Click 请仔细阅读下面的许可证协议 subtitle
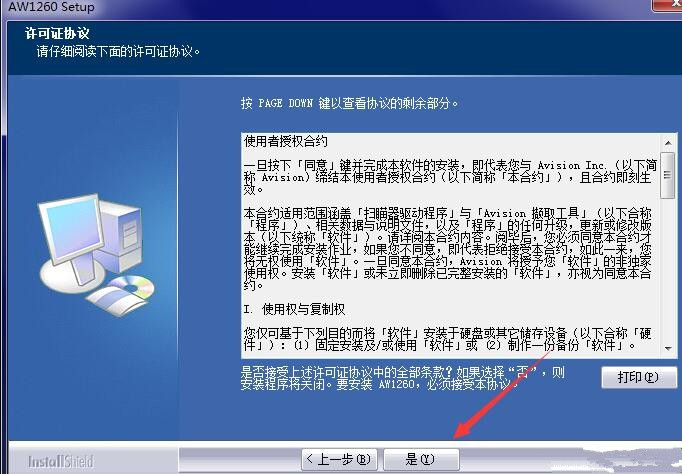Viewport: 682px width, 474px height. click(x=118, y=52)
